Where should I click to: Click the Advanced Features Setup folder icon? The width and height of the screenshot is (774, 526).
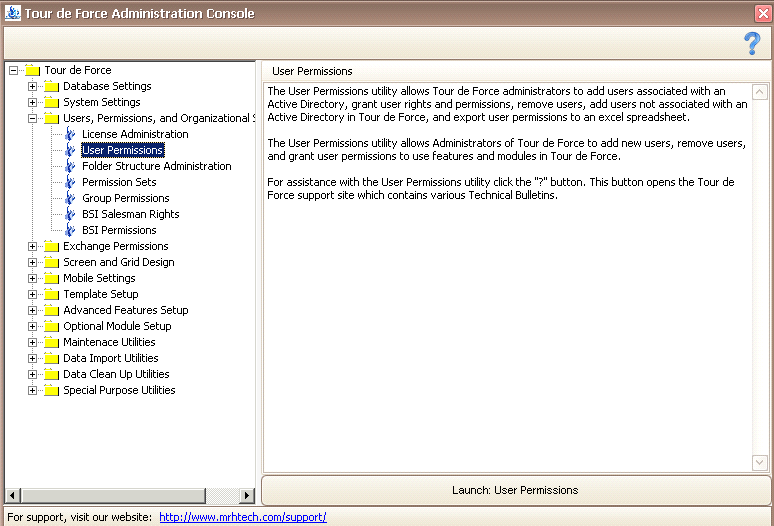pyautogui.click(x=51, y=310)
